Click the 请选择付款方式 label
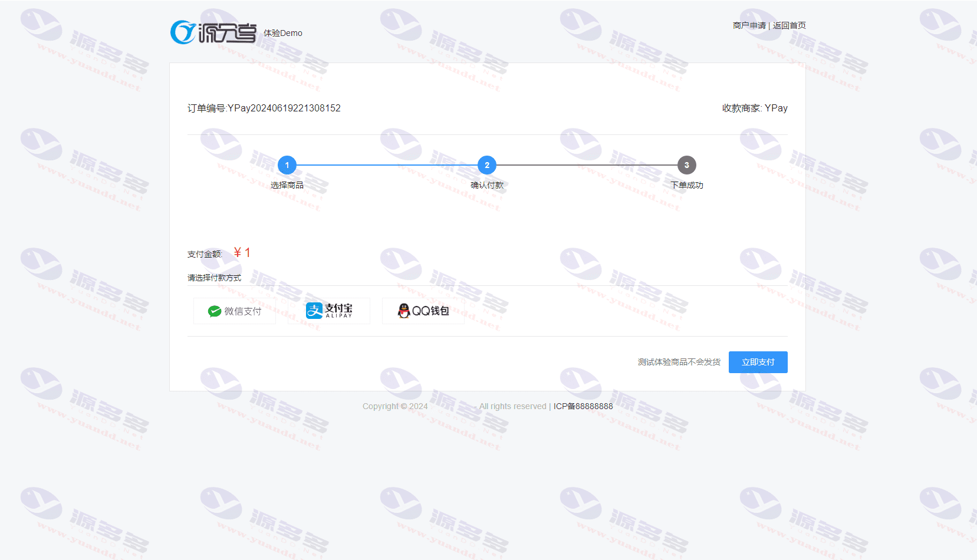This screenshot has height=560, width=977. pos(214,278)
